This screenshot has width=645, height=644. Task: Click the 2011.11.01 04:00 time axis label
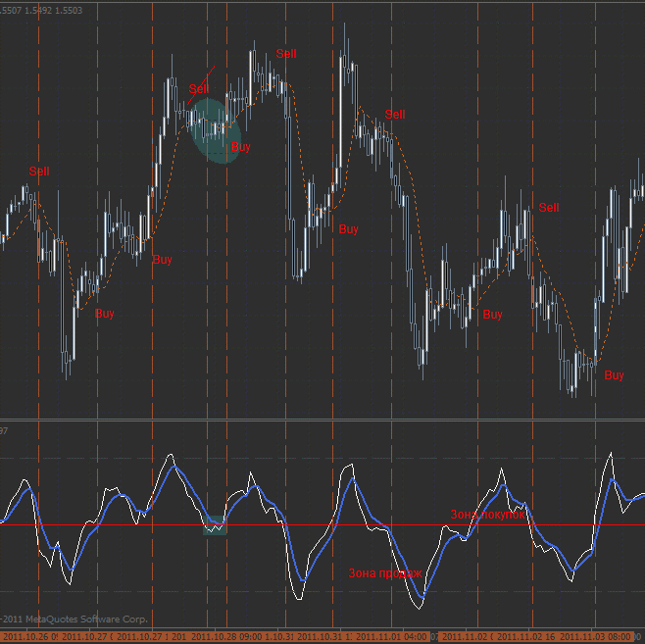tap(391, 637)
